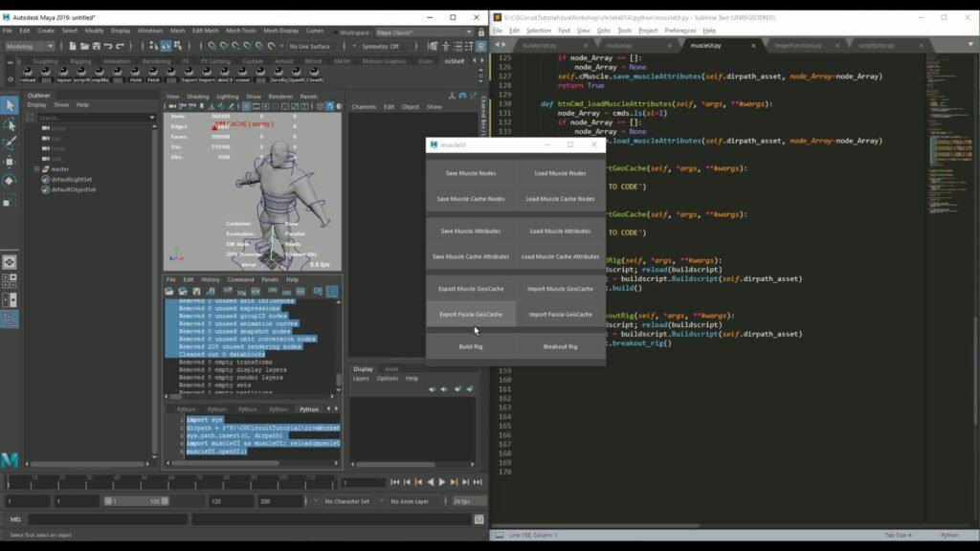Click the Open Scene folder icon
The image size is (980, 551).
click(84, 46)
